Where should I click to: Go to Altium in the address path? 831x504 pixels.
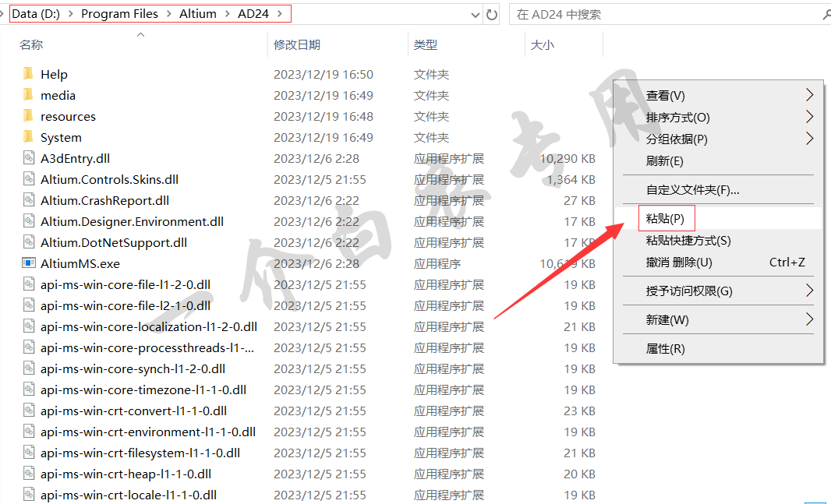(x=198, y=14)
